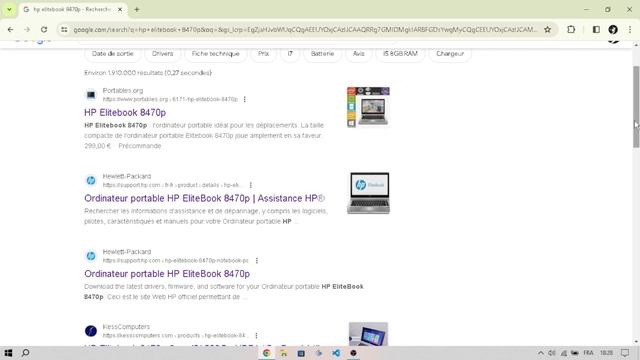Open more options for Assistance HP result
Screen dimensions: 640x360
(251, 185)
